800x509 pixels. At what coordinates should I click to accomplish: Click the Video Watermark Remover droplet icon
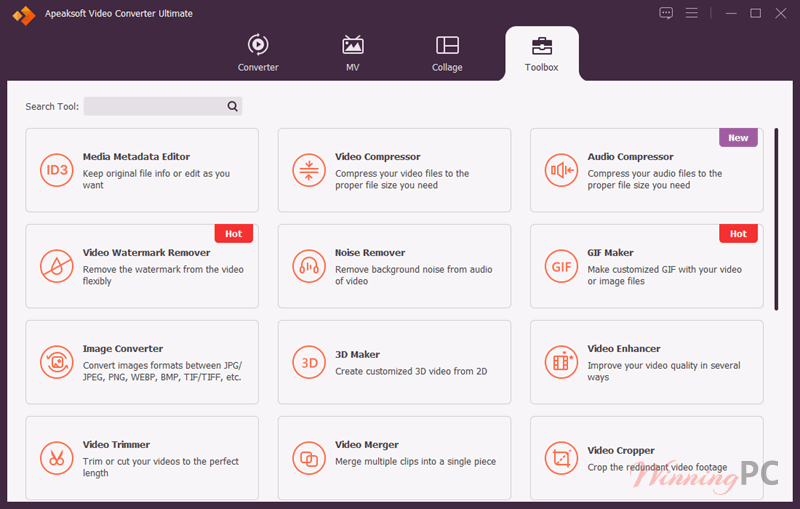click(x=57, y=266)
